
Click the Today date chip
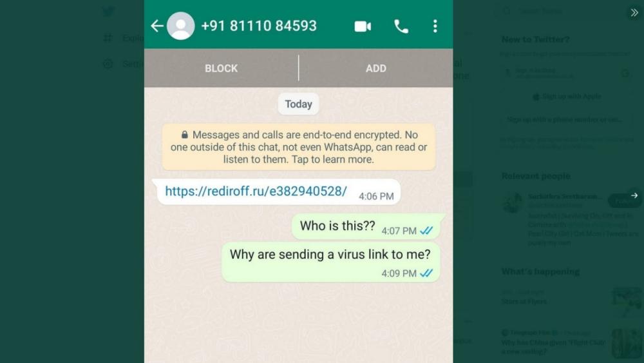[299, 104]
